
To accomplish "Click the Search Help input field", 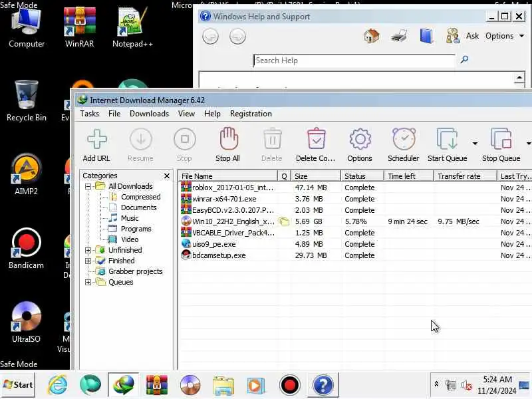I will (354, 61).
